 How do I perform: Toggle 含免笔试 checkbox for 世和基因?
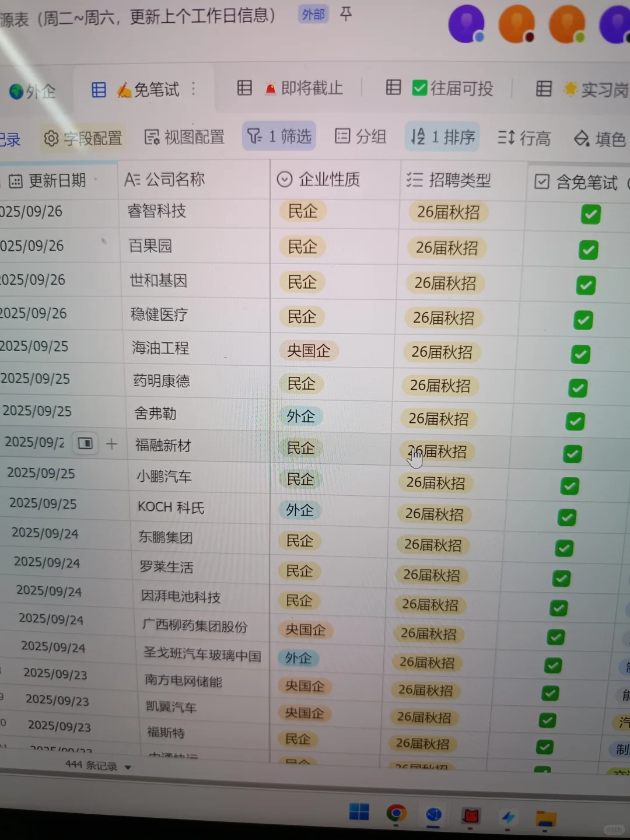coord(586,285)
